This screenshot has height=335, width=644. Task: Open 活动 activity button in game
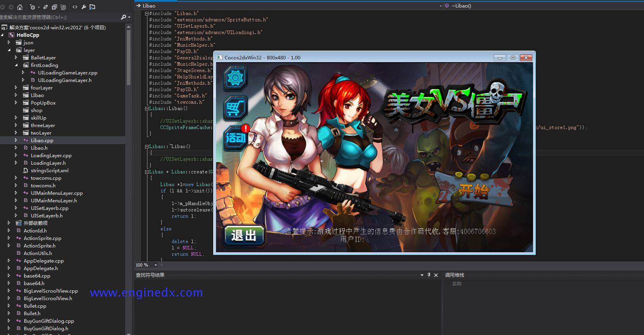[x=236, y=137]
